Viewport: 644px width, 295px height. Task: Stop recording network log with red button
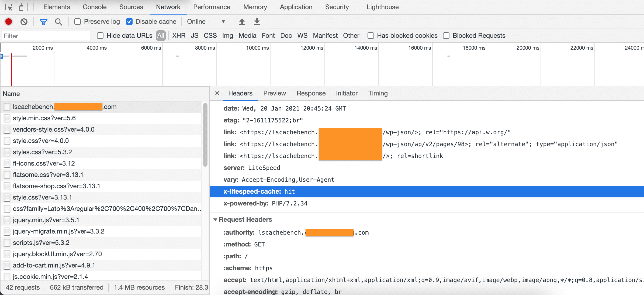[x=9, y=22]
